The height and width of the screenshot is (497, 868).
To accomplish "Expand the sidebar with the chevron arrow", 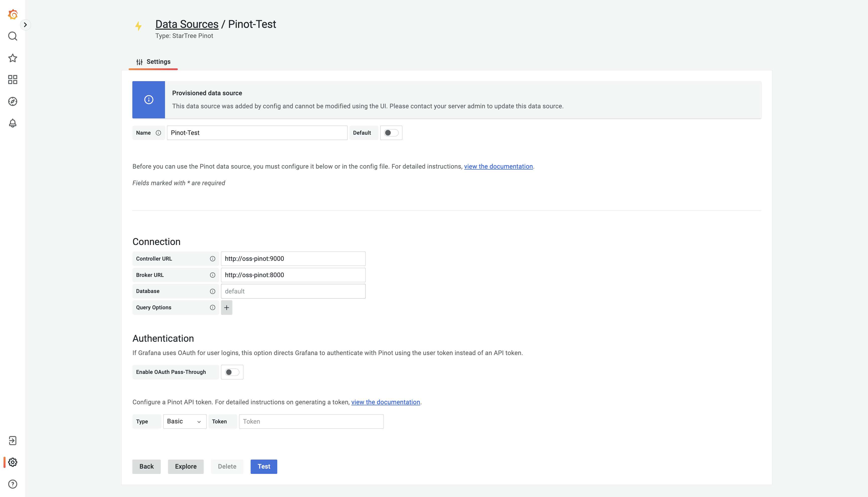I will tap(25, 25).
